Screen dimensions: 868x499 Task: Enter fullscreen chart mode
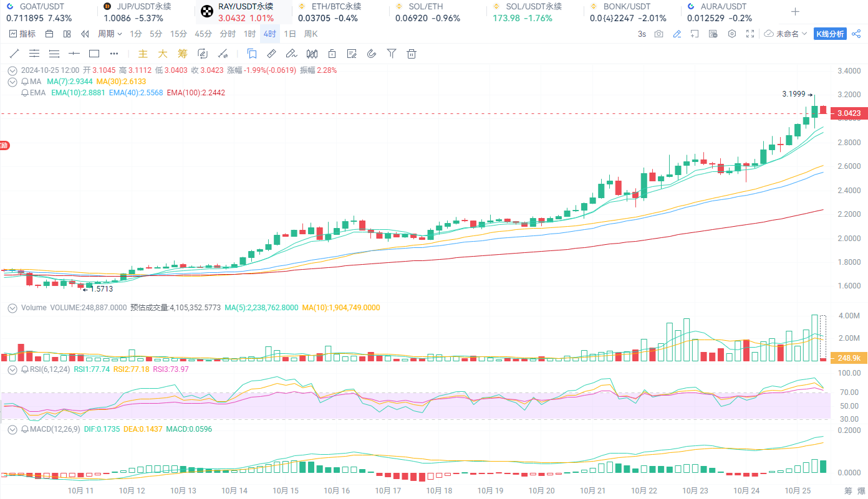coord(750,34)
